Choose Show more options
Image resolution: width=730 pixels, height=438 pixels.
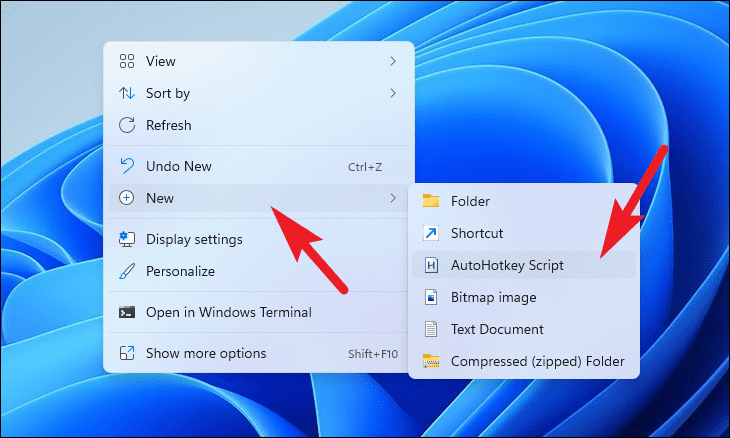click(x=259, y=353)
